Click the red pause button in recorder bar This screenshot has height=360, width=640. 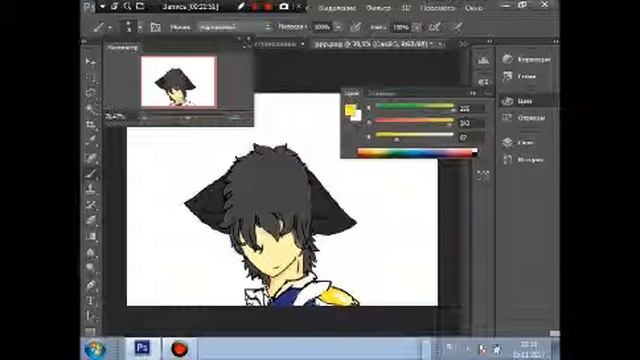pos(255,7)
